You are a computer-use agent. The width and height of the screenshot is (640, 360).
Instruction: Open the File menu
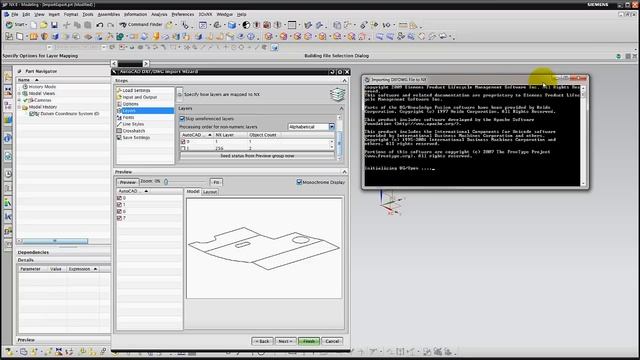(x=15, y=14)
